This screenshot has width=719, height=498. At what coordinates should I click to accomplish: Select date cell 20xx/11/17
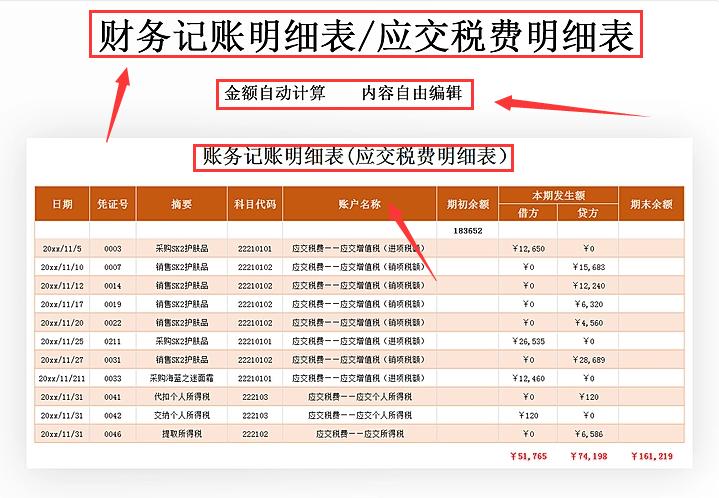[x=62, y=304]
